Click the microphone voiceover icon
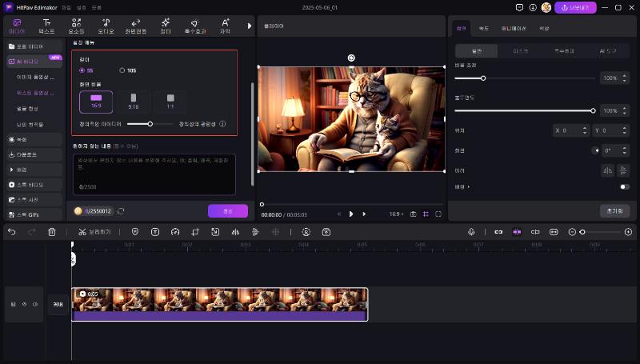 click(471, 231)
